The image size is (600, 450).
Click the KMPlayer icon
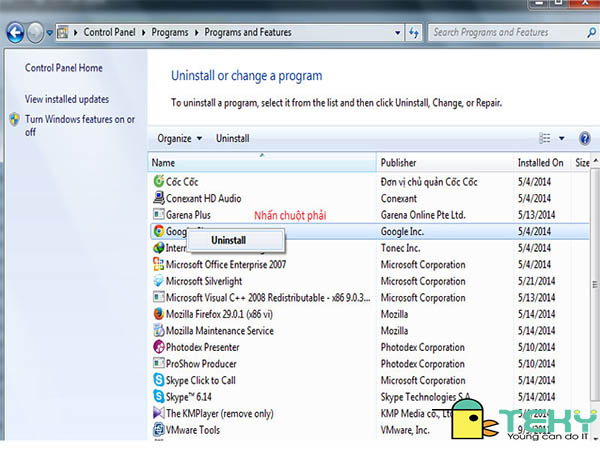158,412
